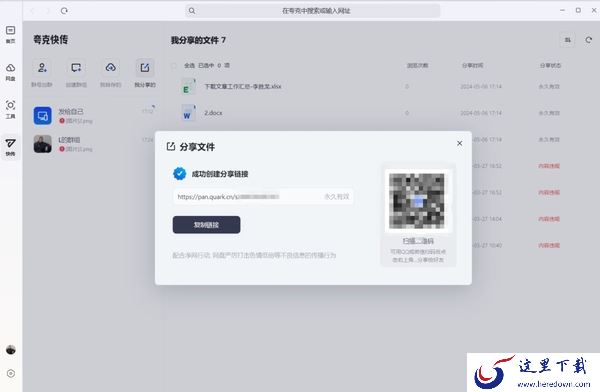Click the pan.quark.cn share link field
Screen dimensions: 600x392
263,197
